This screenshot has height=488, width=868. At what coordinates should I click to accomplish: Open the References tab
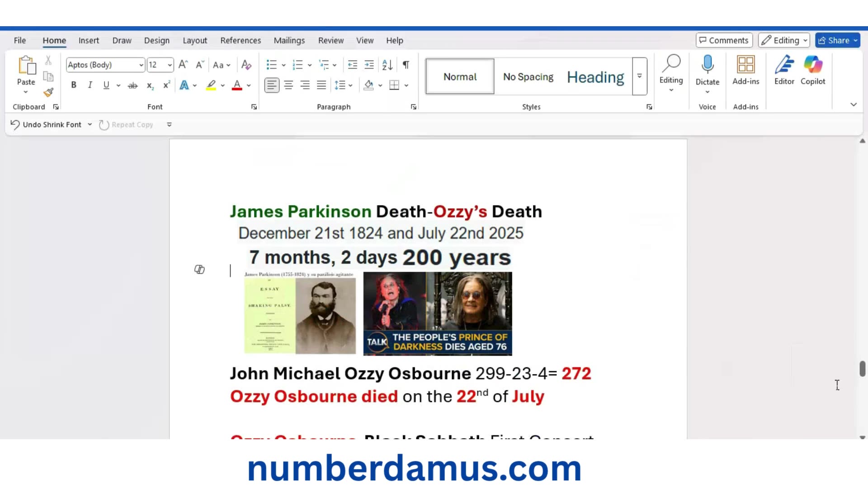click(x=241, y=40)
